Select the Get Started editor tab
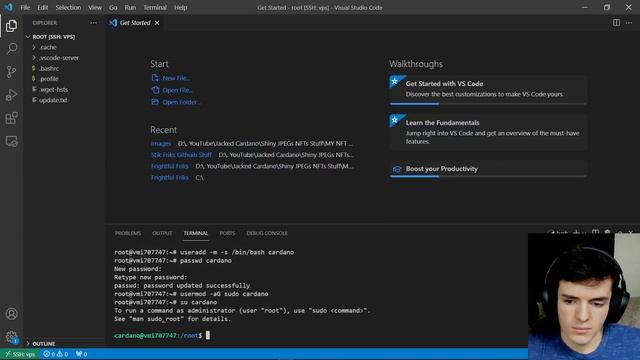640x360 pixels. pyautogui.click(x=135, y=23)
